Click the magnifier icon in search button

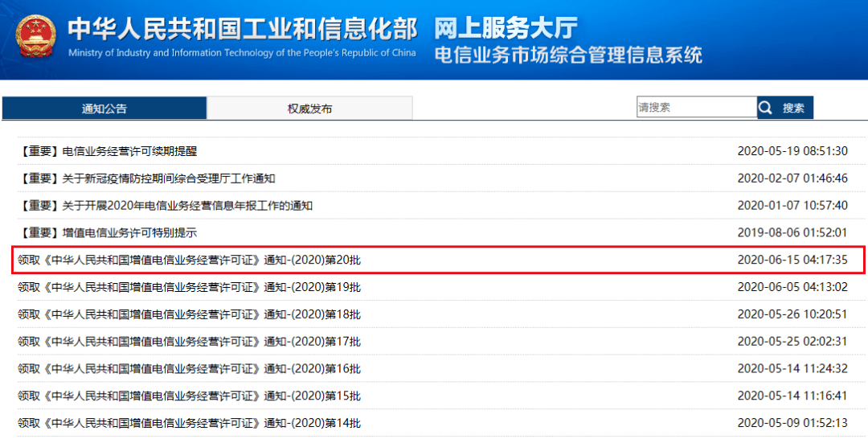(x=766, y=108)
